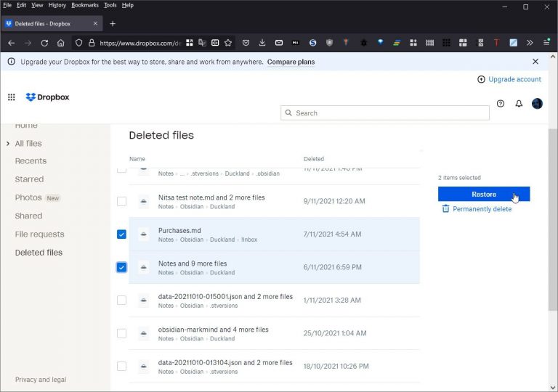Viewport: 558px width, 392px height.
Task: Open the Help menu
Action: tap(127, 5)
